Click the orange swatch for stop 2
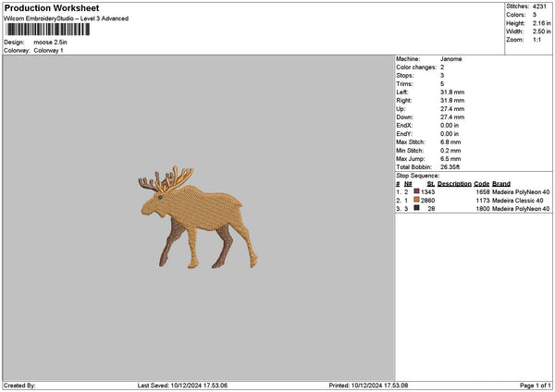The image size is (555, 392). tap(417, 200)
